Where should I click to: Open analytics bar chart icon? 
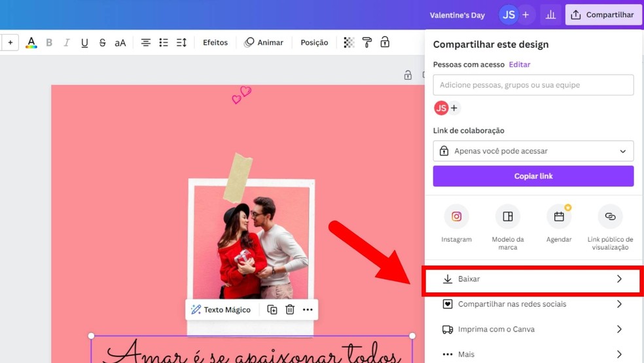tap(550, 15)
